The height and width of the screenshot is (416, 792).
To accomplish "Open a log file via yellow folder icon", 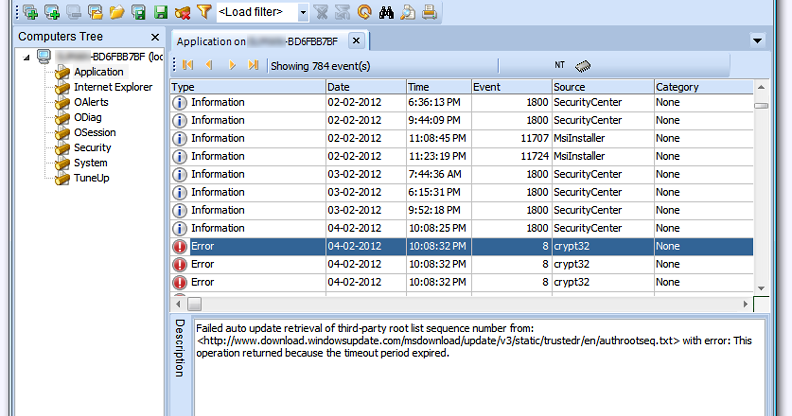I will [x=117, y=12].
